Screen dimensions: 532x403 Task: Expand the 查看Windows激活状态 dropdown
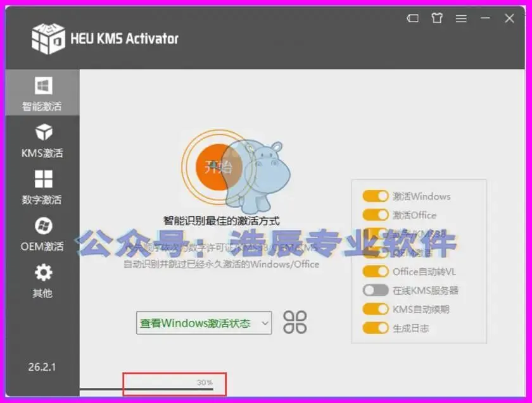[204, 323]
